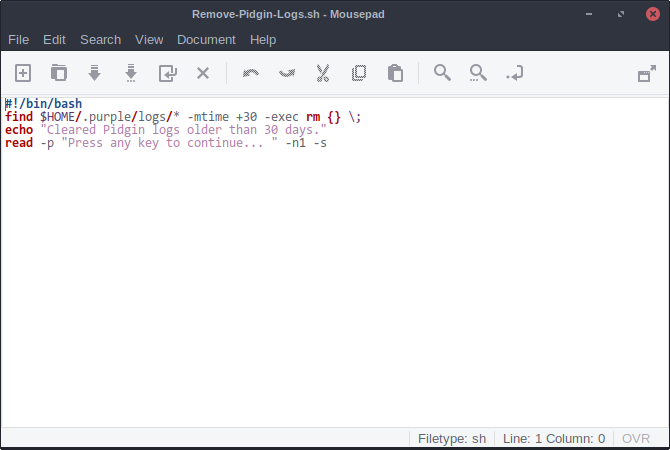Image resolution: width=670 pixels, height=450 pixels.
Task: Redo the last undone edit
Action: click(287, 73)
